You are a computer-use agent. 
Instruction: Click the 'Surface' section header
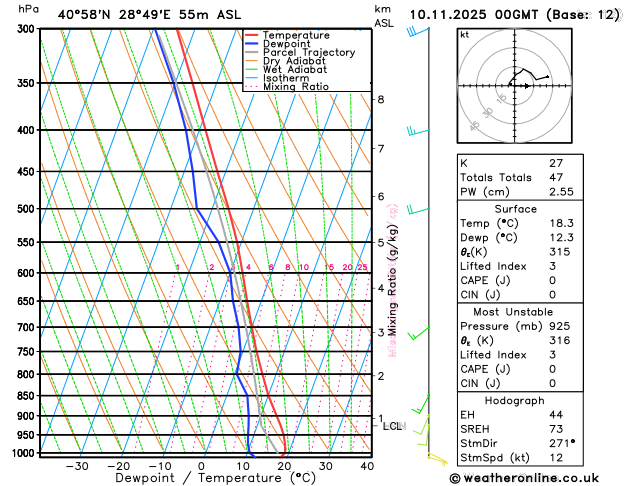click(515, 209)
